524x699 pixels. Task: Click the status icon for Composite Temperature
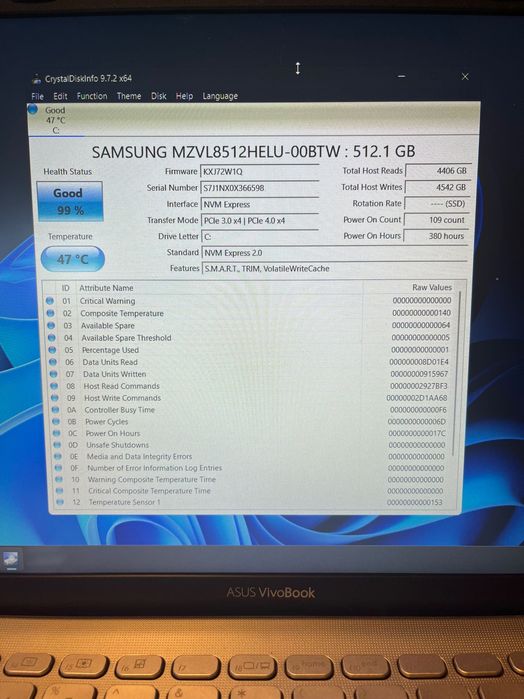click(50, 313)
